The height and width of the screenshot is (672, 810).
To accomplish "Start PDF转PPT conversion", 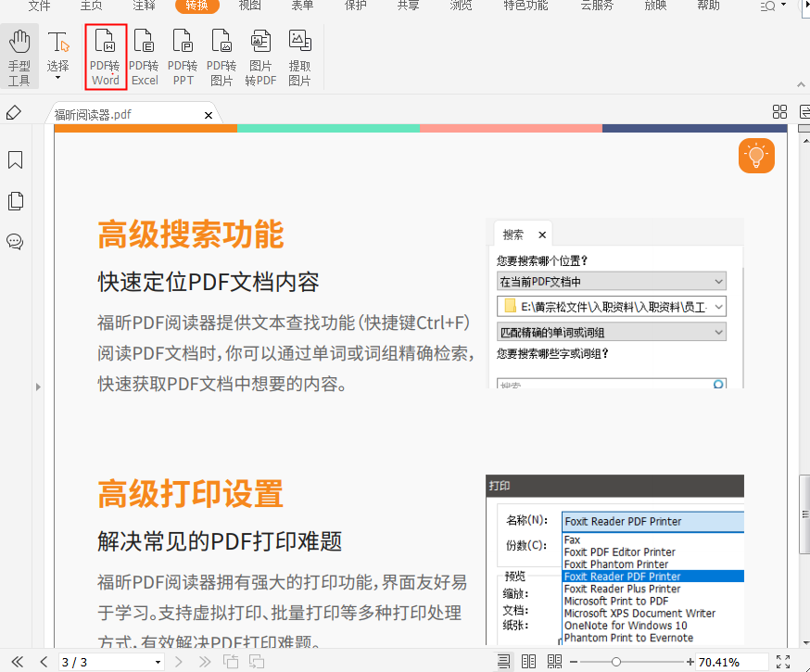I will (183, 56).
